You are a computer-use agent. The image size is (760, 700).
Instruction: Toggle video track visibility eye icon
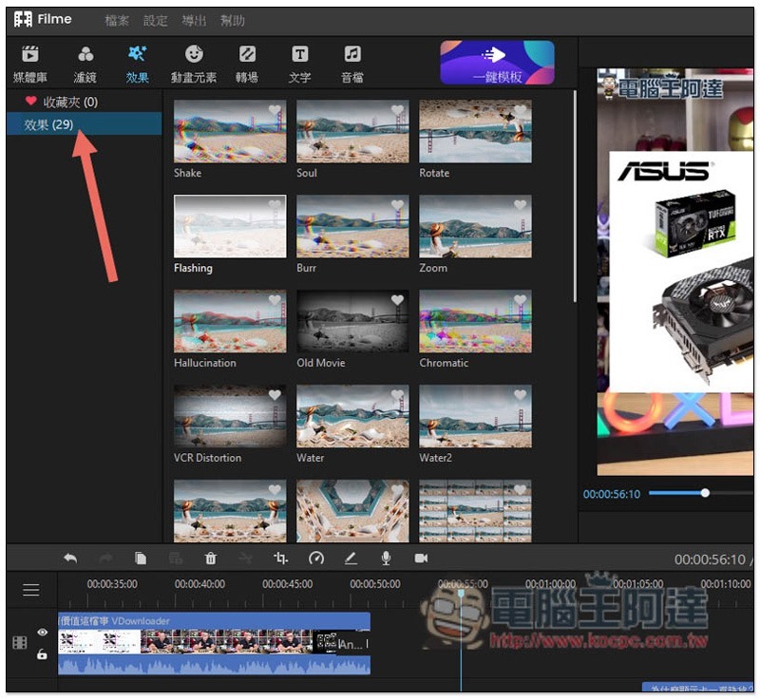pyautogui.click(x=42, y=633)
